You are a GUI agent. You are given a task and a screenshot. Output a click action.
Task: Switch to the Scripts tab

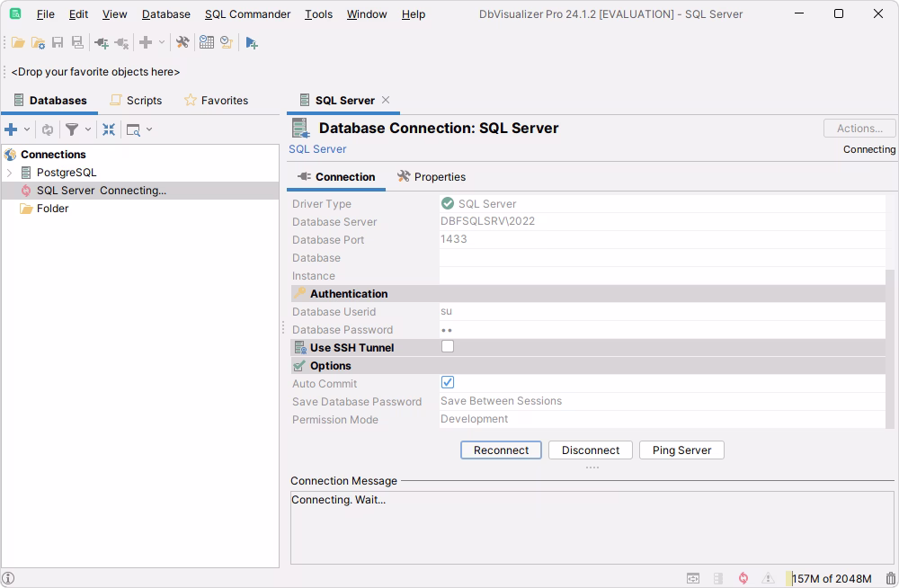pos(137,101)
